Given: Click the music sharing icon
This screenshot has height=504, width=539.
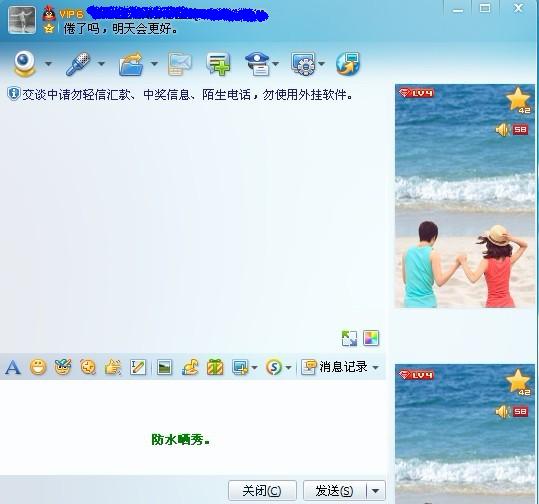Looking at the screenshot, I should 190,367.
